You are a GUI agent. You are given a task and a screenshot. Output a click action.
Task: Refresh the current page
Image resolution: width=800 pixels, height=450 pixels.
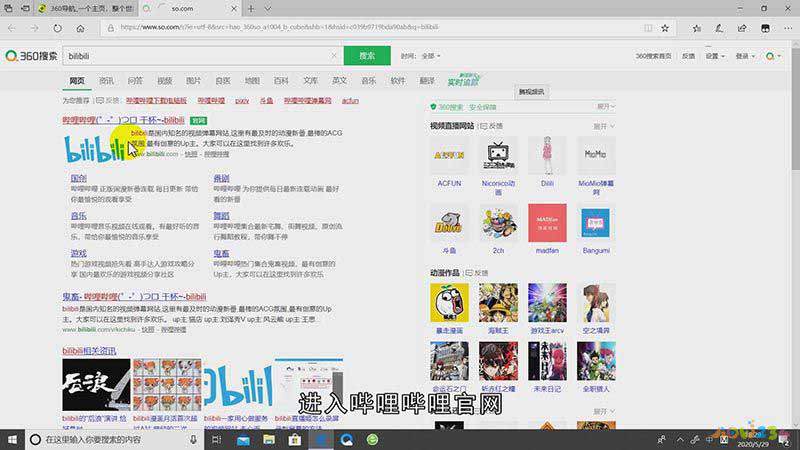point(57,29)
